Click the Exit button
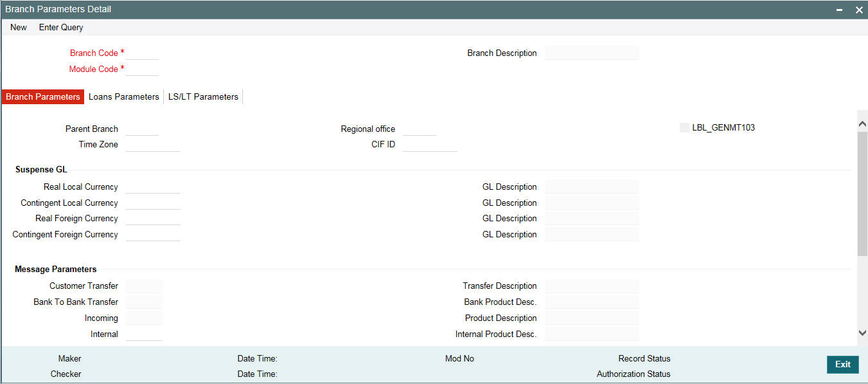 click(x=842, y=364)
